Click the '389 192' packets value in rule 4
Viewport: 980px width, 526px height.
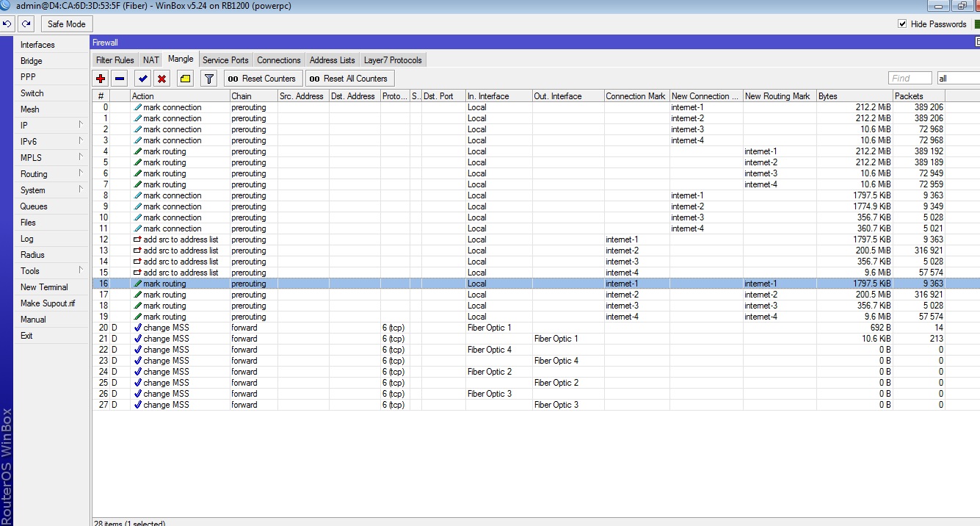click(x=929, y=151)
